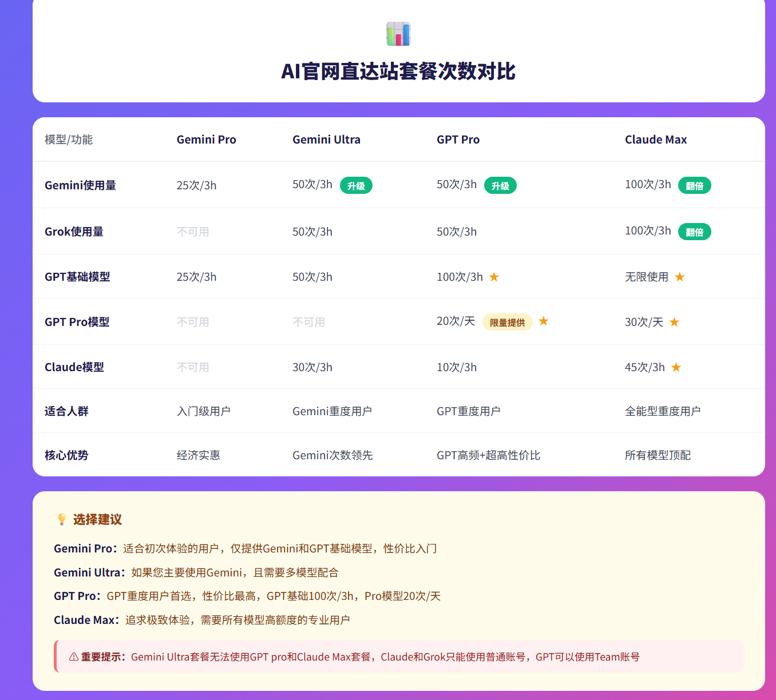Screen dimensions: 776x700
Task: Click the 适合人群 row label
Action: point(66,411)
